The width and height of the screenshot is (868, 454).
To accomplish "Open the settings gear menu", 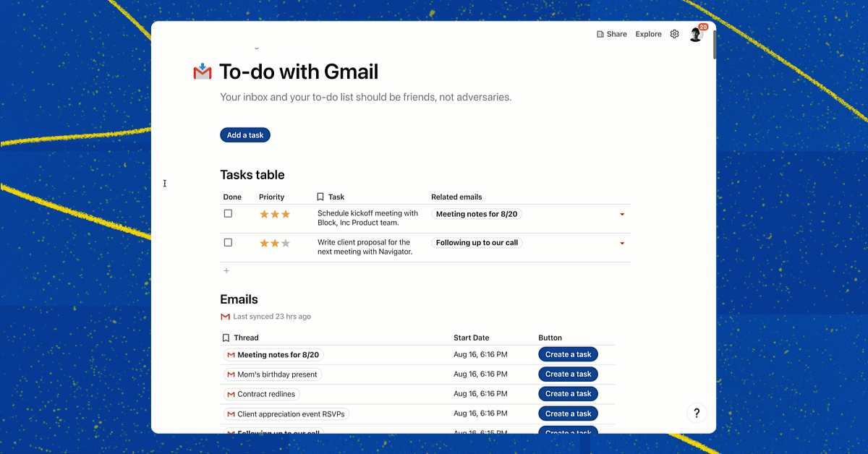I will pos(675,34).
